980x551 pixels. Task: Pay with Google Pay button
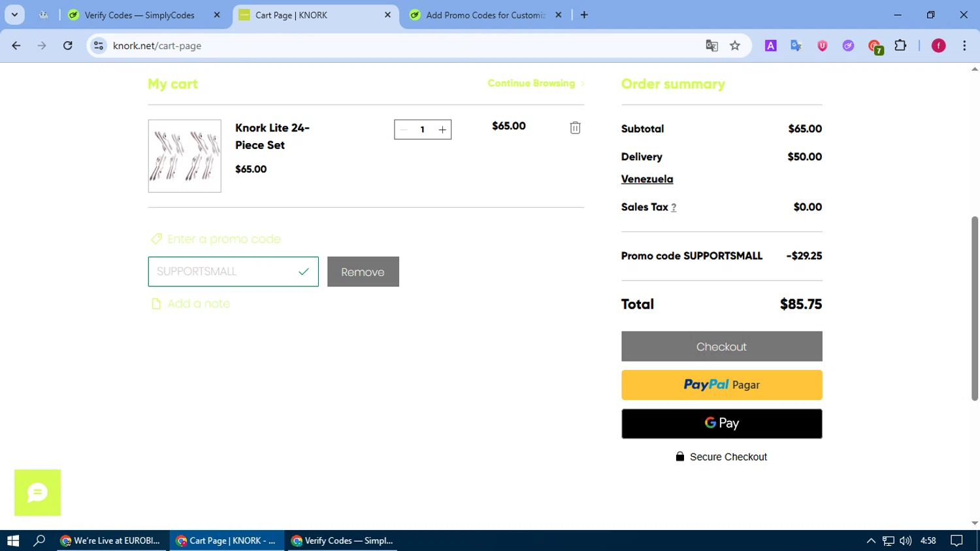click(x=722, y=424)
